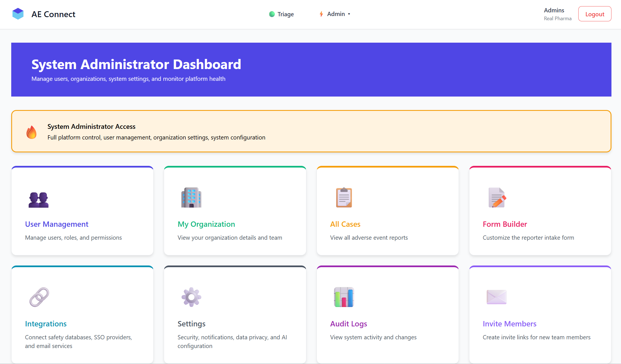Click the AE Connect cube logo
The height and width of the screenshot is (364, 621).
[18, 14]
